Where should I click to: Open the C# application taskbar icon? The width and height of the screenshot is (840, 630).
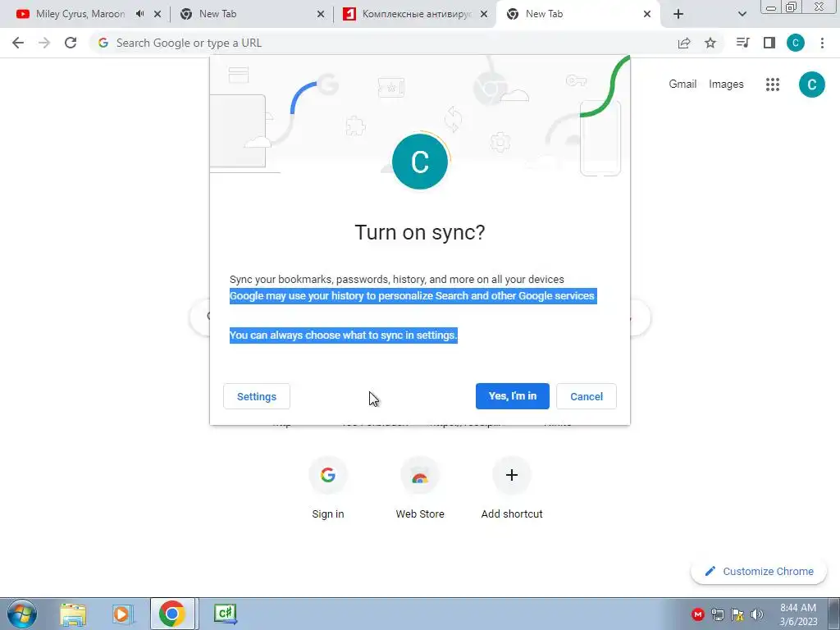(x=225, y=614)
